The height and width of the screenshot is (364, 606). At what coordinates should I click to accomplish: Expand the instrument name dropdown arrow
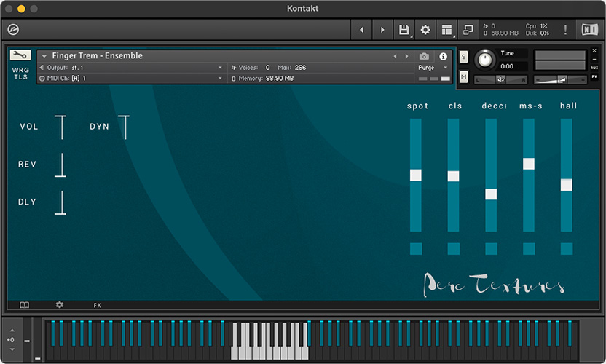coord(44,56)
